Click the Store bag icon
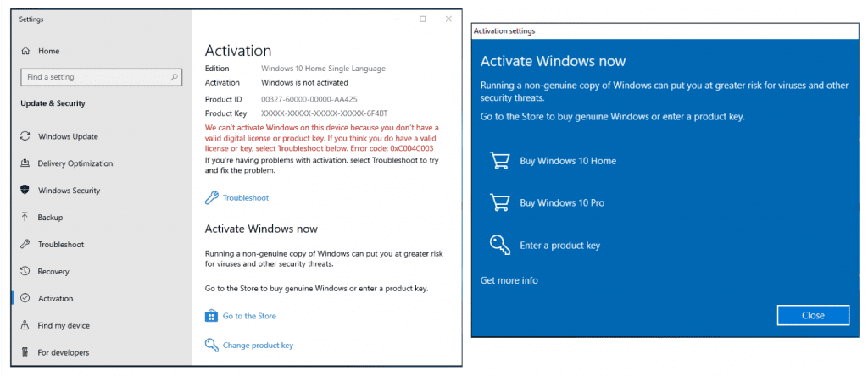Image resolution: width=868 pixels, height=376 pixels. (x=211, y=316)
